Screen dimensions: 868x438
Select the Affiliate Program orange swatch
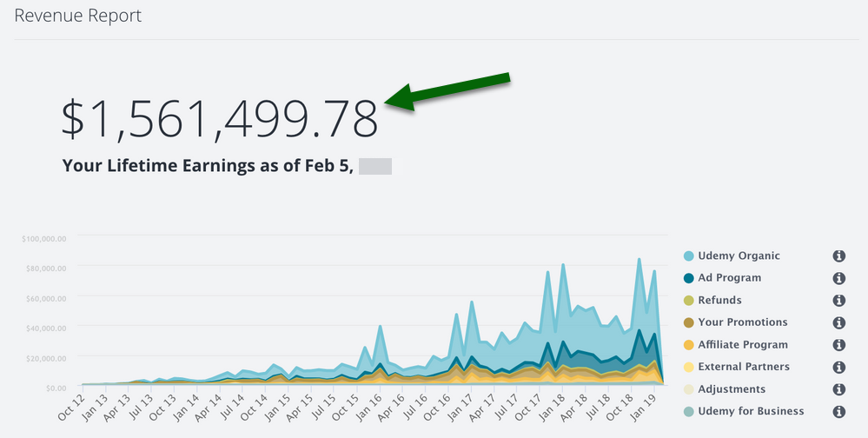689,344
